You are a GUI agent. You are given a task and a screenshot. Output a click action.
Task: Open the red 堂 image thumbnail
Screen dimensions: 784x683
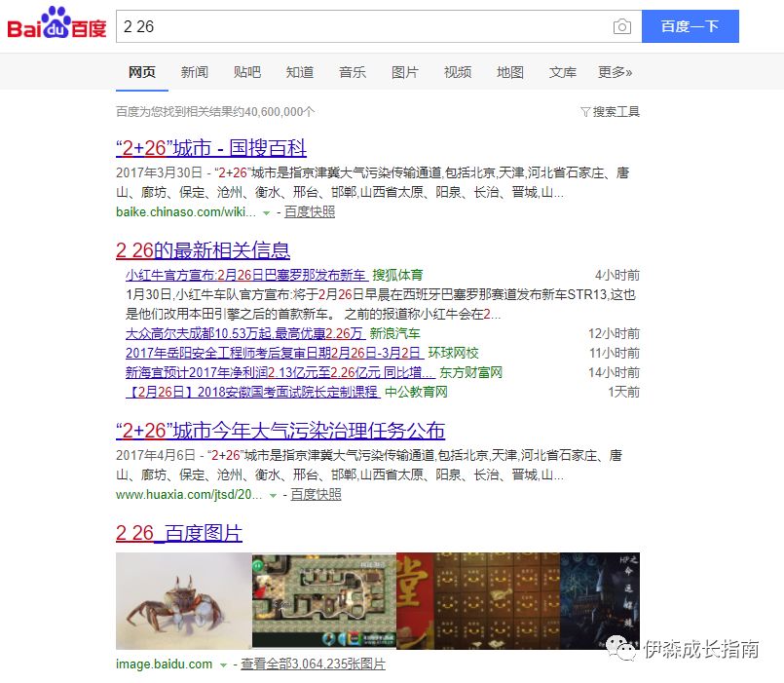(x=415, y=601)
